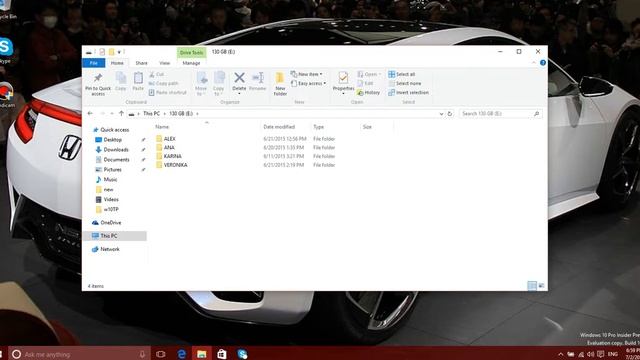The height and width of the screenshot is (360, 640).
Task: Collapse the ribbon with the chevron
Action: click(534, 63)
